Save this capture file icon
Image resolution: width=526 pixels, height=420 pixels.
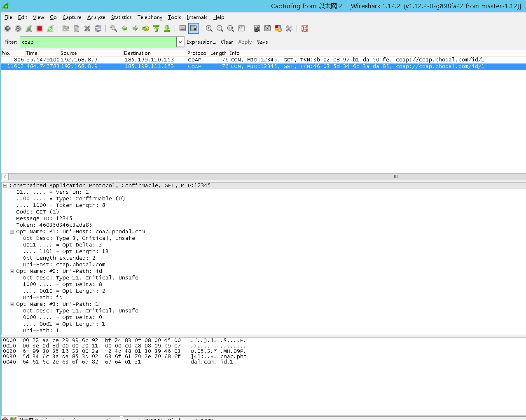click(x=77, y=28)
